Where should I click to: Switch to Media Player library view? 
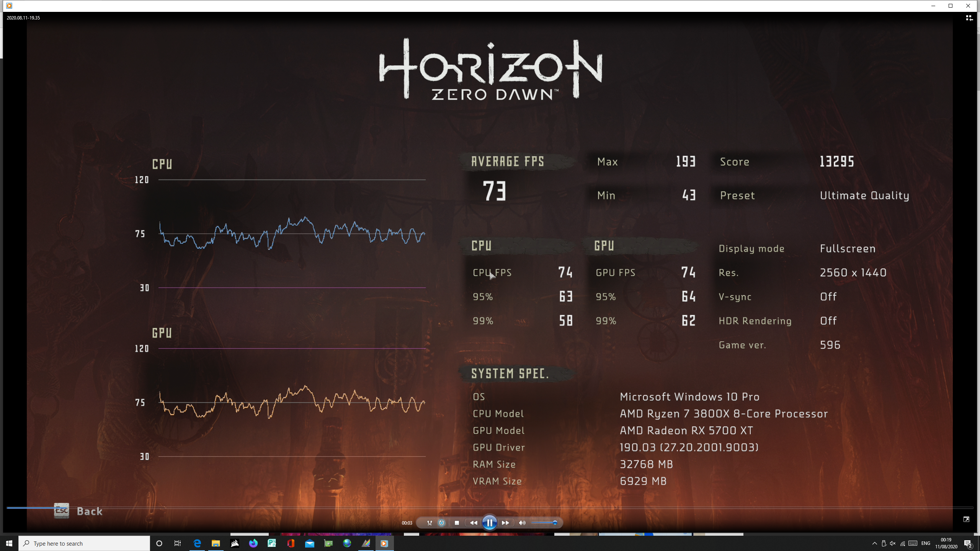(969, 18)
